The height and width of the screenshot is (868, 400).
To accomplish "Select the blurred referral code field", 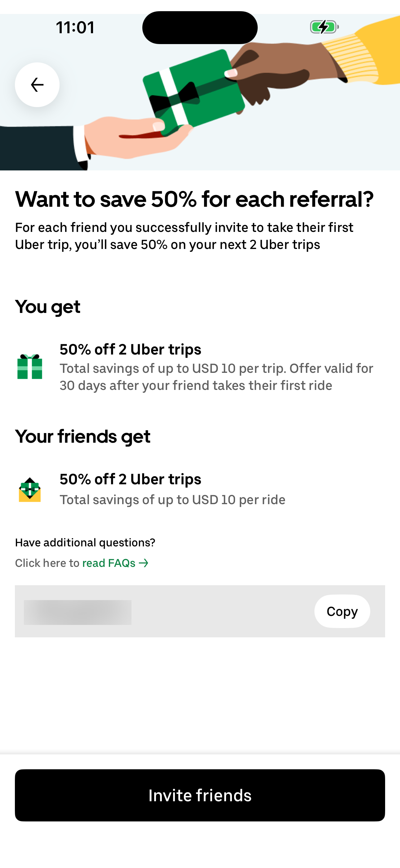I will click(x=78, y=612).
